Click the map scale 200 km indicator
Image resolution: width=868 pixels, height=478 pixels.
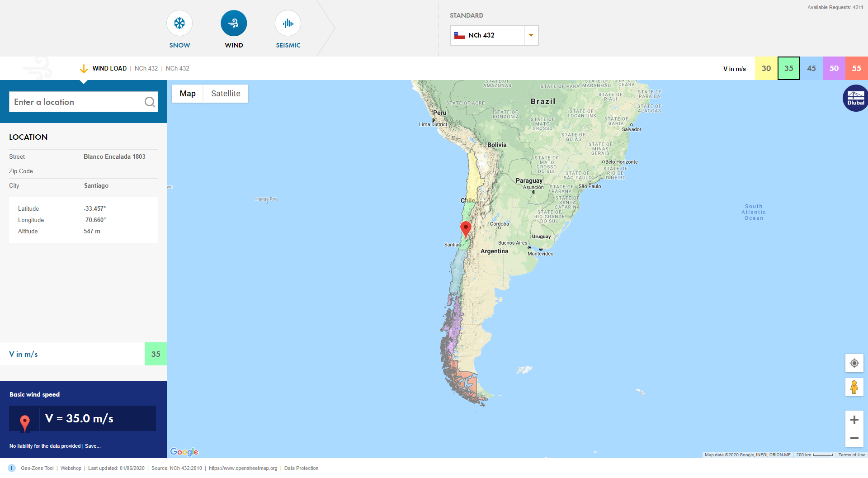click(814, 455)
